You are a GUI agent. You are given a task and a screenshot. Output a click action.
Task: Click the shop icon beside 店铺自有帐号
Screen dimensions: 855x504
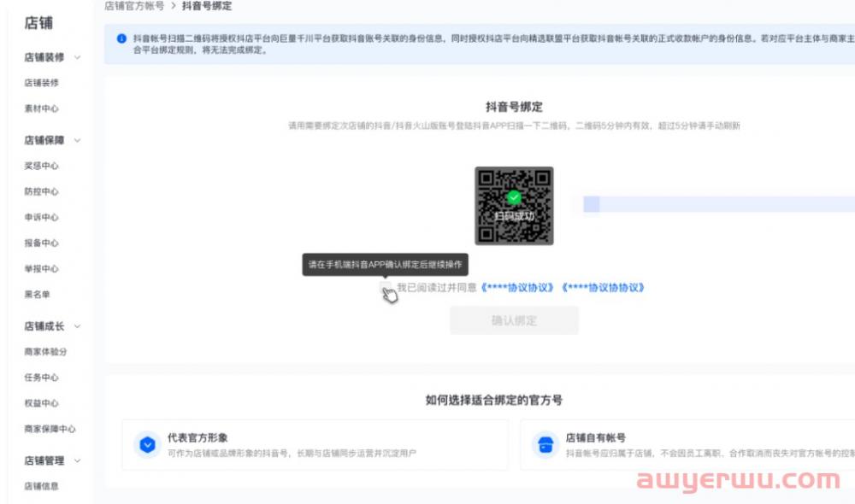tap(545, 445)
